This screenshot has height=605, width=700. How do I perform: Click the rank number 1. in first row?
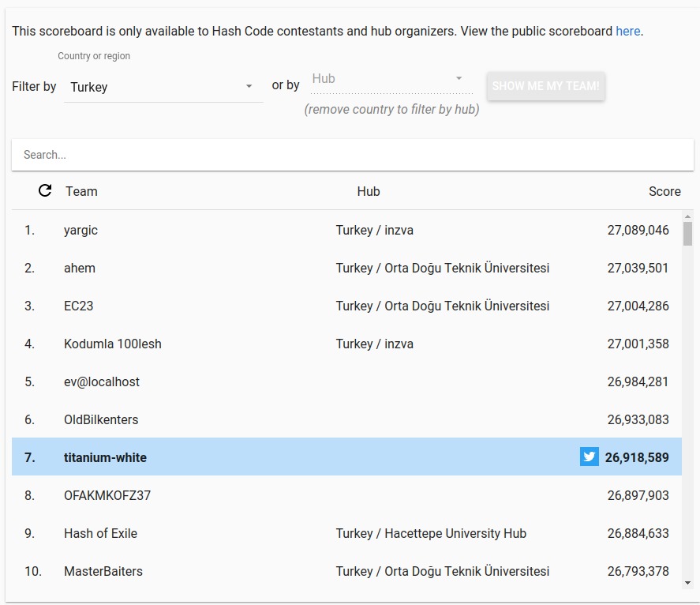[x=29, y=230]
